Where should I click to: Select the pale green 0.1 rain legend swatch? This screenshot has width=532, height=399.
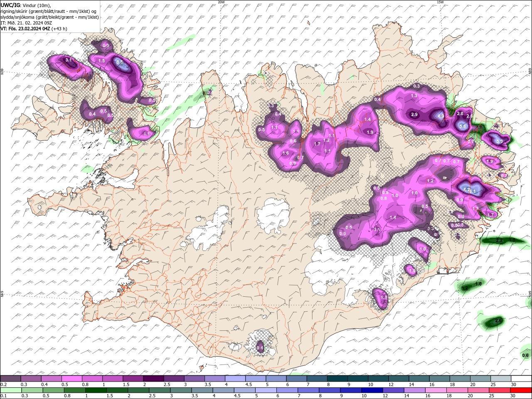tap(11, 390)
